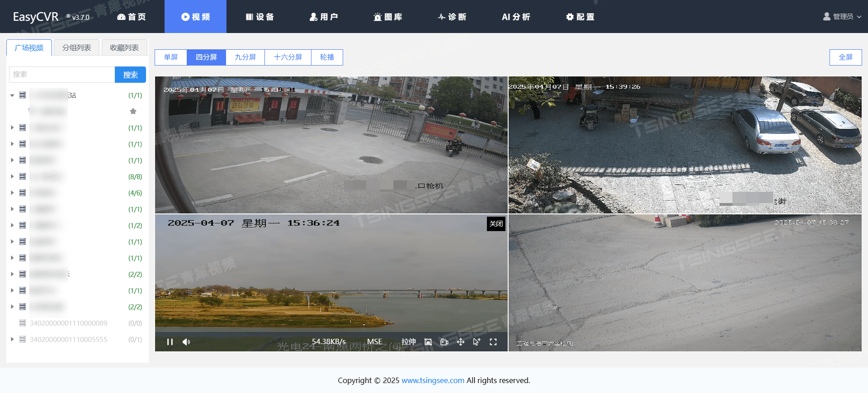Open the AI分析 menu

coord(516,17)
